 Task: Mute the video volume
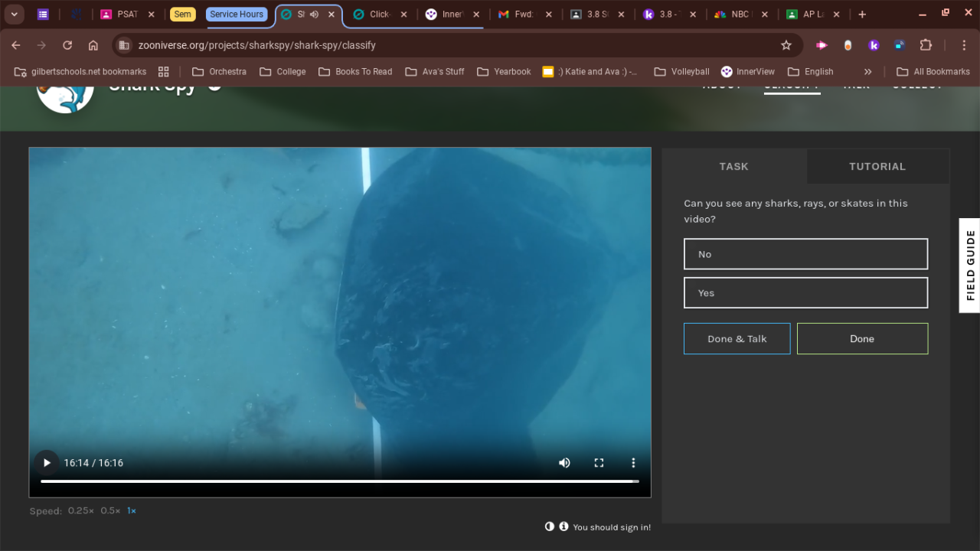click(x=564, y=462)
